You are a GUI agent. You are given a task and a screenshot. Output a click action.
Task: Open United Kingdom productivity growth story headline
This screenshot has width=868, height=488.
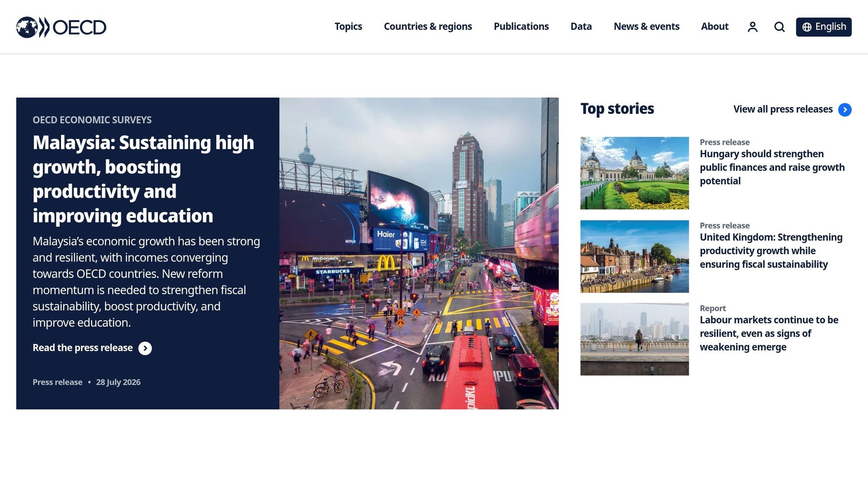[771, 251]
